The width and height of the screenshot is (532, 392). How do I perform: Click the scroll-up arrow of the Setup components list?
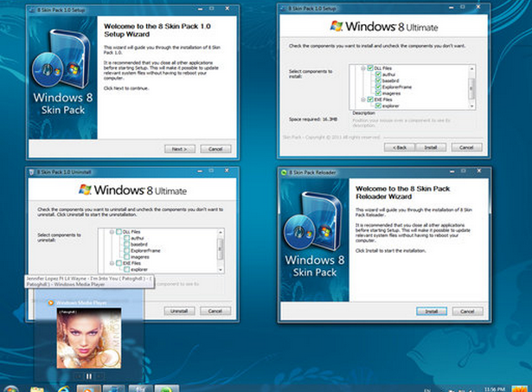click(x=471, y=68)
